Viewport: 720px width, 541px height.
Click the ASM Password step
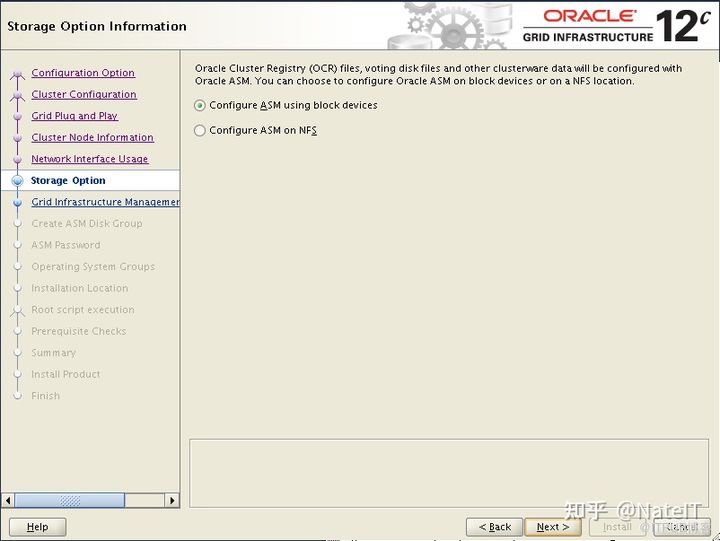click(x=66, y=245)
